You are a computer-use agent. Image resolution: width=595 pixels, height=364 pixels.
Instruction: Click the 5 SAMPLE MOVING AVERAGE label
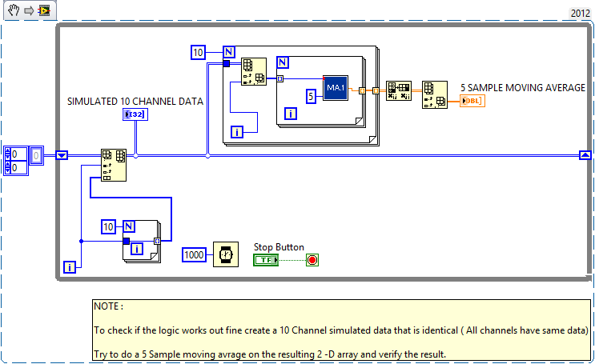click(x=523, y=87)
